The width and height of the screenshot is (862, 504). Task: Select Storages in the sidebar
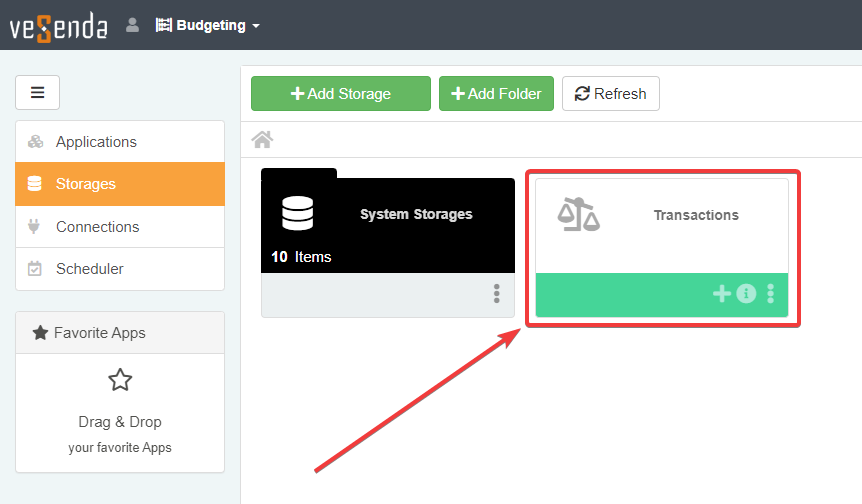click(86, 184)
